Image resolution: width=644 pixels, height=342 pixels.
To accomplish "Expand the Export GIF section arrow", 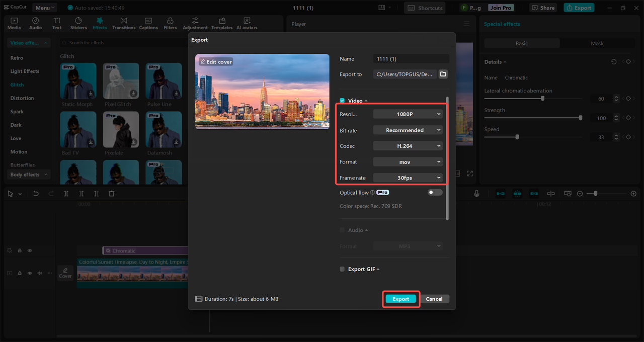I will [x=378, y=269].
